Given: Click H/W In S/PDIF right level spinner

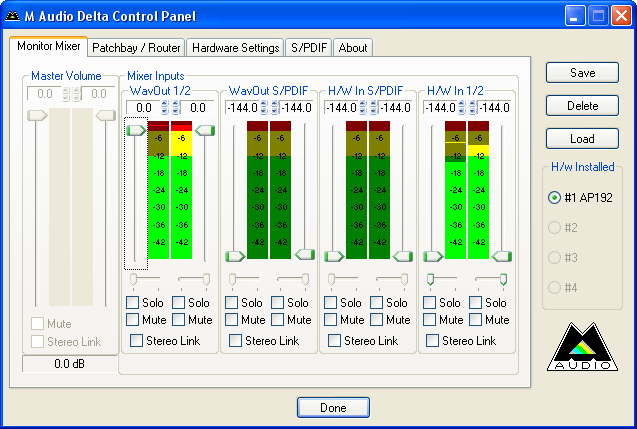Looking at the screenshot, I should click(374, 108).
